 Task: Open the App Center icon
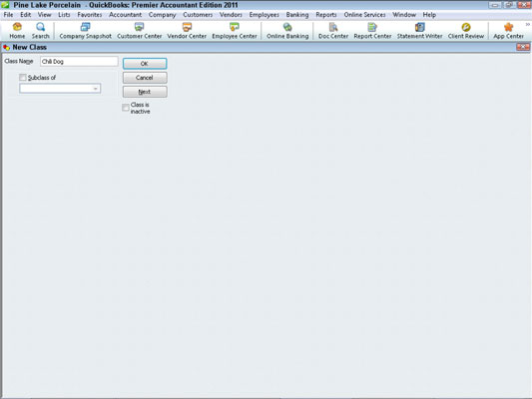pos(508,27)
